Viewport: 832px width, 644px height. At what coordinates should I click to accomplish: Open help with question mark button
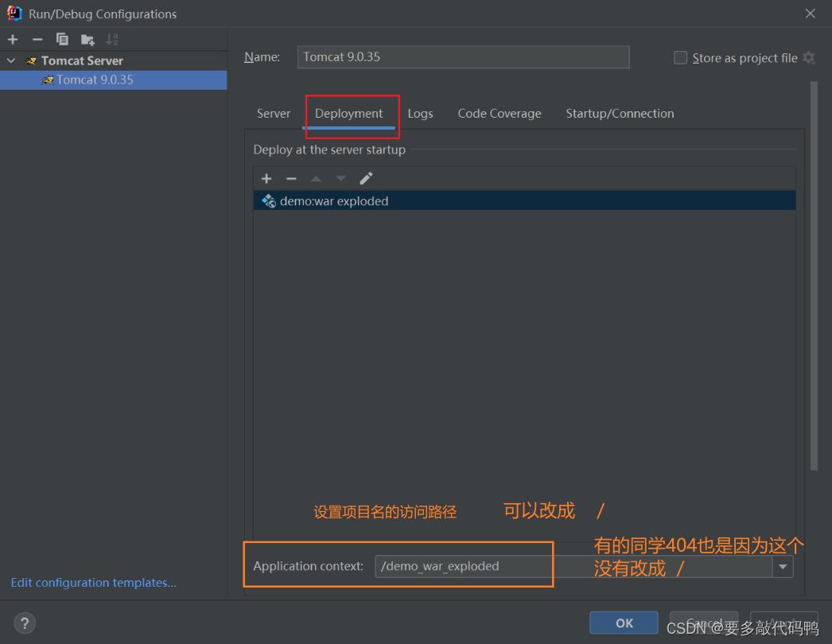tap(25, 623)
